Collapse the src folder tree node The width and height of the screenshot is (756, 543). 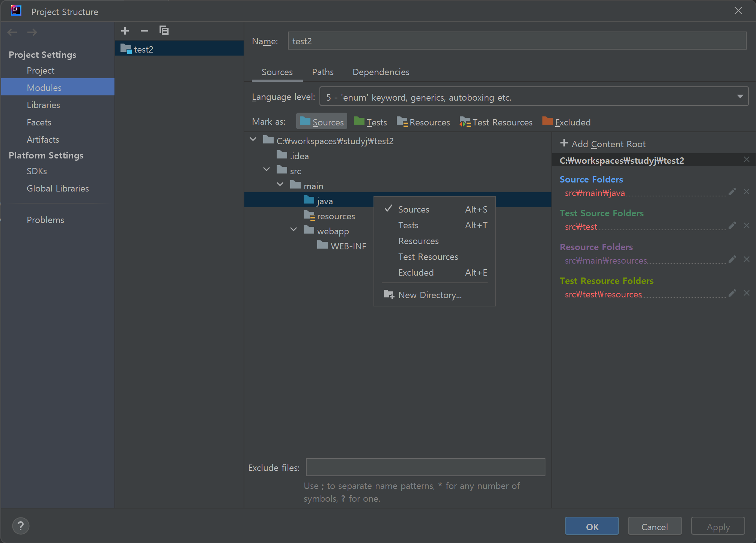point(267,169)
